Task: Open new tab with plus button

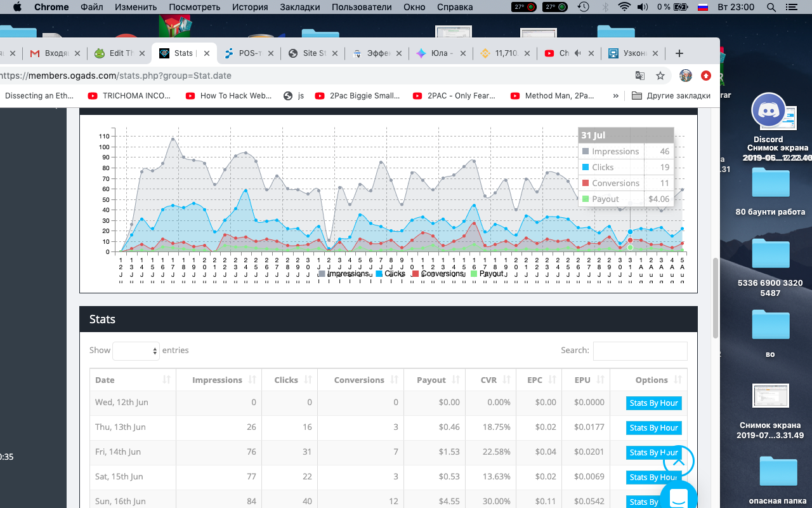Action: point(679,53)
